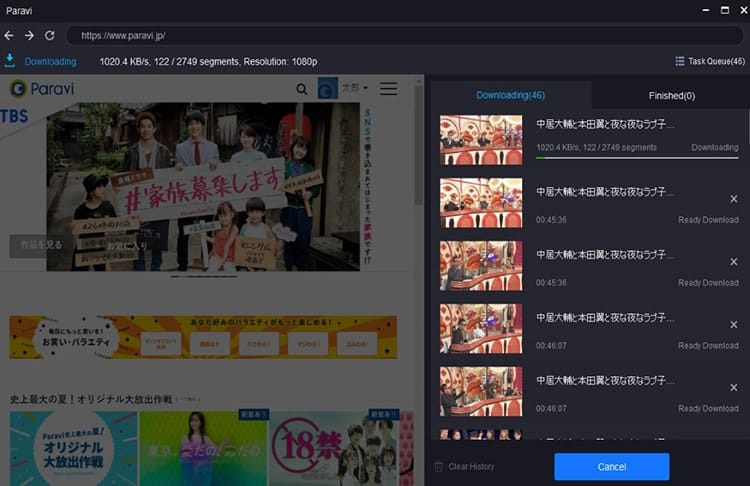This screenshot has height=486, width=750.
Task: Switch to the Finished(0) tab
Action: coord(672,96)
